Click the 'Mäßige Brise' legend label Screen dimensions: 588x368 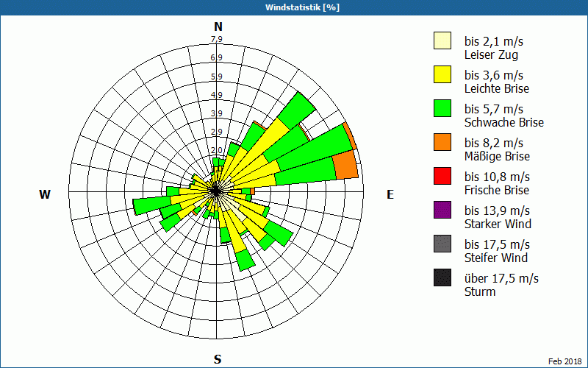[497, 156]
